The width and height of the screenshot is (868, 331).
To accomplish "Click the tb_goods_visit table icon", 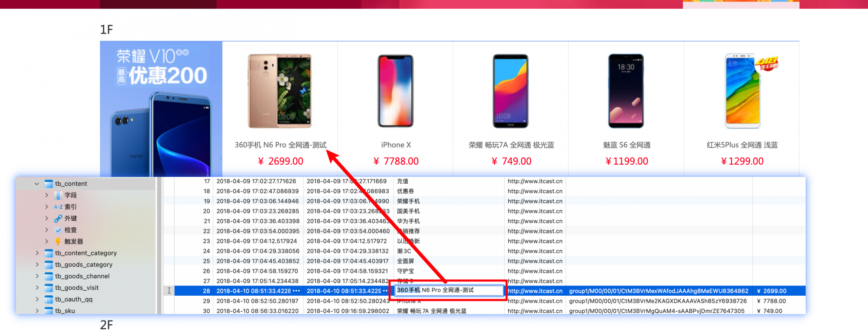I will [49, 288].
